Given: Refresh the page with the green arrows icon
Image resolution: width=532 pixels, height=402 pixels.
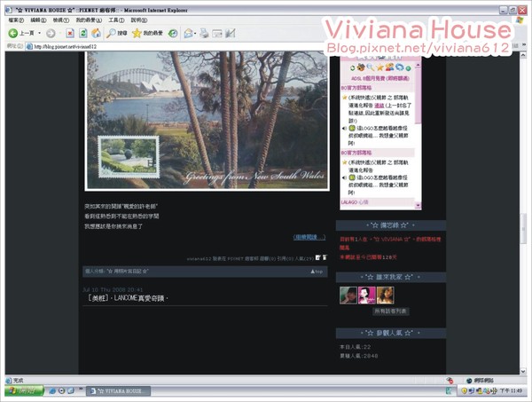Looking at the screenshot, I should tap(83, 33).
